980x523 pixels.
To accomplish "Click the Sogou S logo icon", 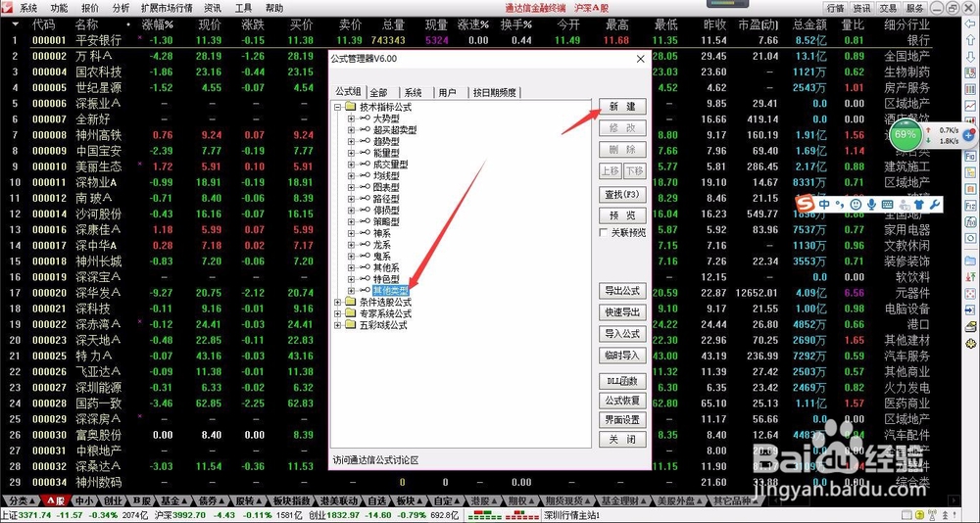I will point(807,205).
